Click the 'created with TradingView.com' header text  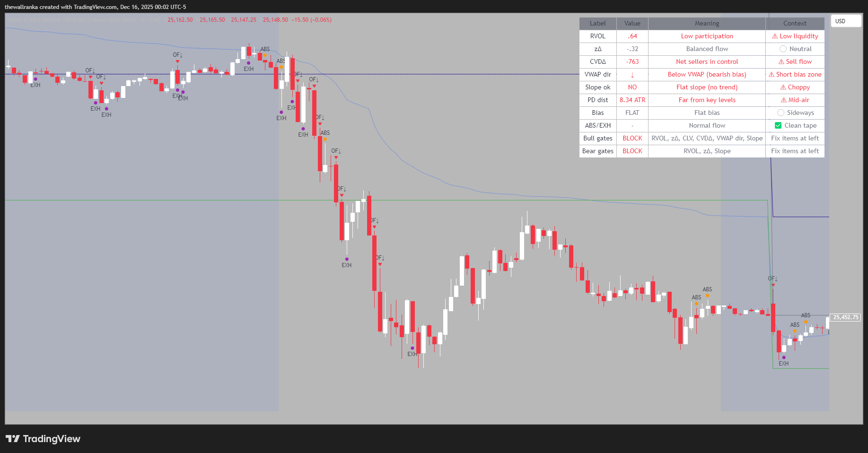click(79, 7)
